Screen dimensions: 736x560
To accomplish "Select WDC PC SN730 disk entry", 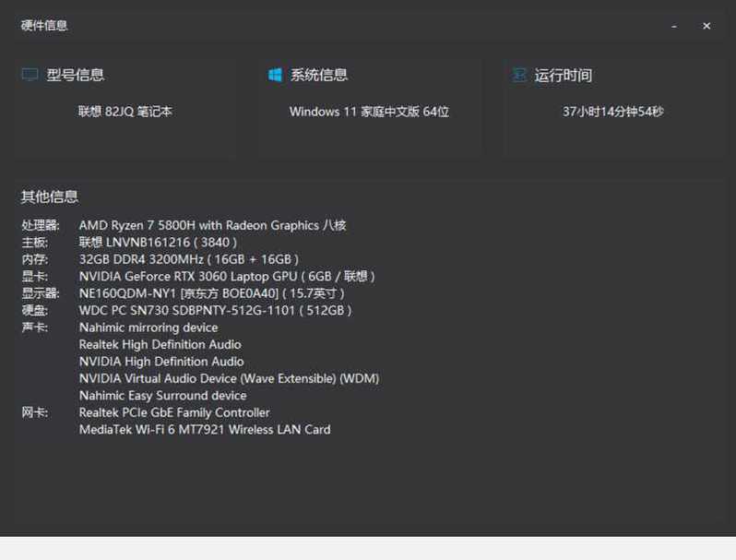I will click(216, 310).
